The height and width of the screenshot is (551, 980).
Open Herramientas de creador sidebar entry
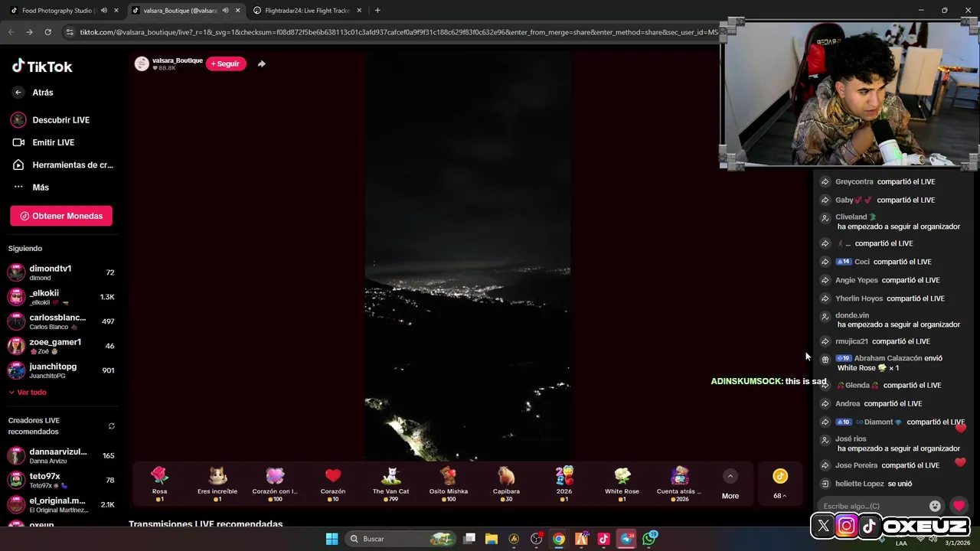click(61, 165)
